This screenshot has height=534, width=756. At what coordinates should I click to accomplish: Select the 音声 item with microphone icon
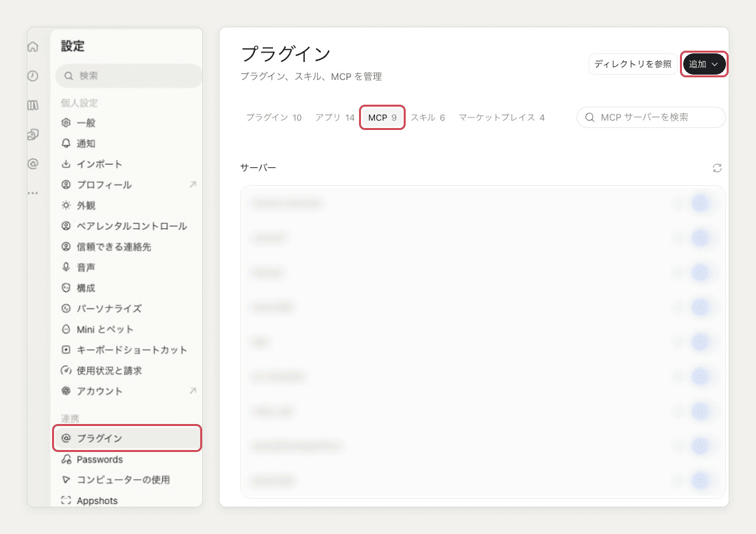pos(128,267)
